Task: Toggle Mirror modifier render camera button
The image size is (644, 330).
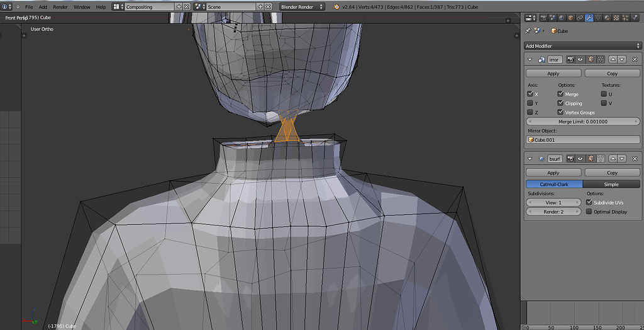Action: coord(570,59)
